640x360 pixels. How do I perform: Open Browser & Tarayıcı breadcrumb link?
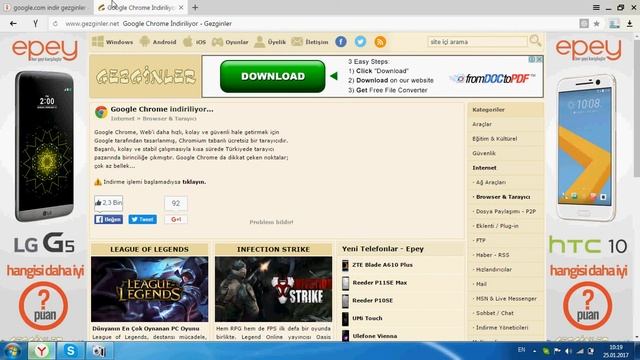click(x=169, y=118)
